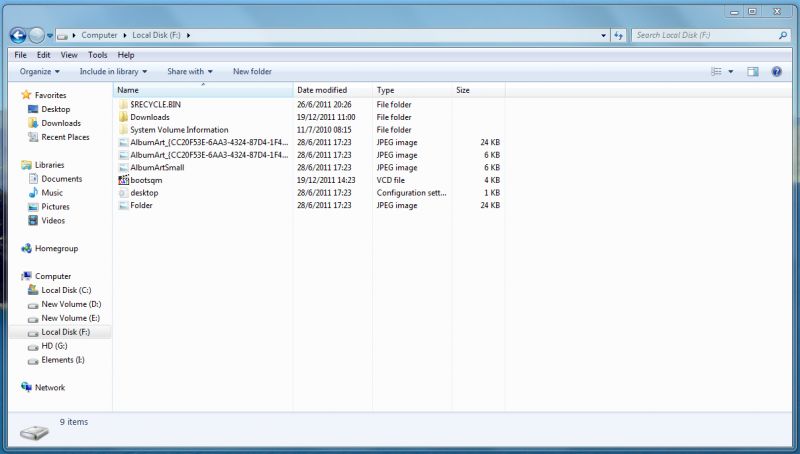This screenshot has height=454, width=800.
Task: Toggle the preview pane button
Action: [753, 72]
